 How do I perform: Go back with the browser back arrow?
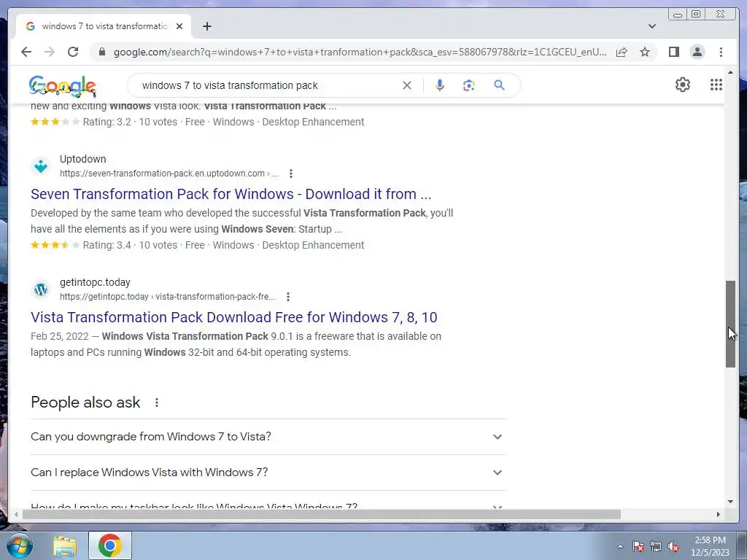click(26, 52)
